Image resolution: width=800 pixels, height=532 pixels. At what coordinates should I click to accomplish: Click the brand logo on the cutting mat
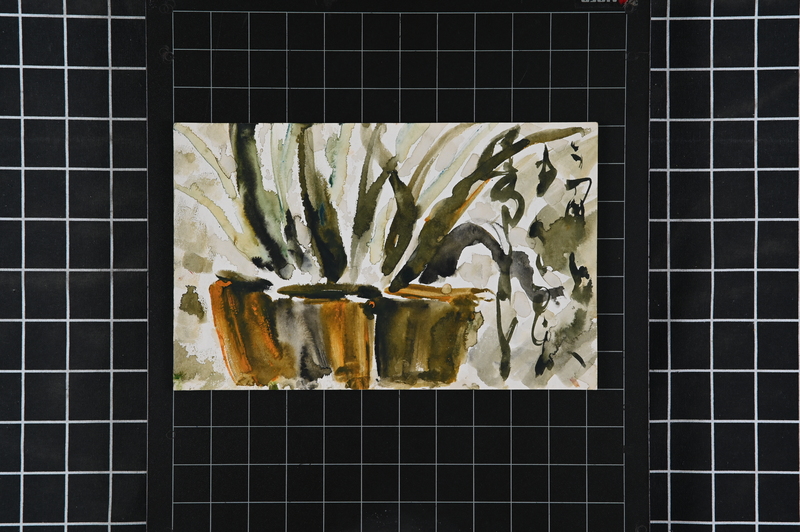click(604, 2)
